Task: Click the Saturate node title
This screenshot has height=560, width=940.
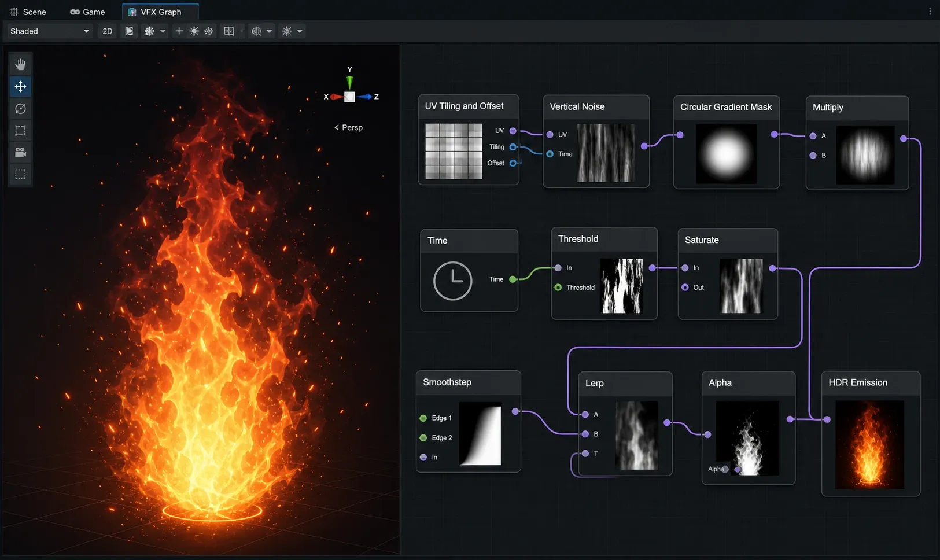Action: click(x=702, y=240)
